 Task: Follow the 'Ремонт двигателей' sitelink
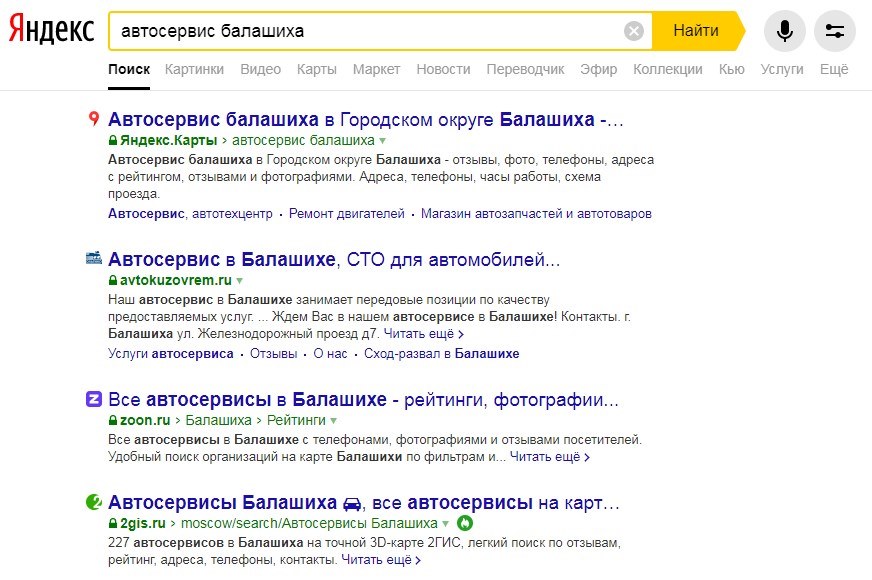tap(347, 214)
